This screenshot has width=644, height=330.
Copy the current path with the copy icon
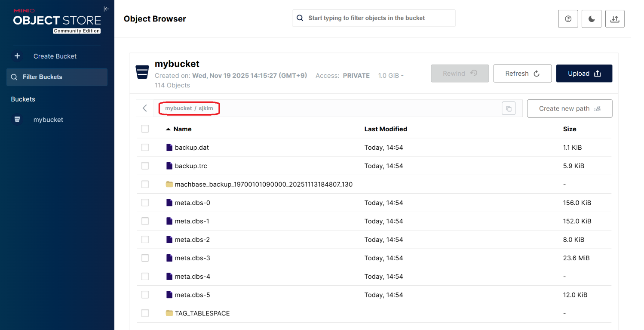tap(509, 108)
